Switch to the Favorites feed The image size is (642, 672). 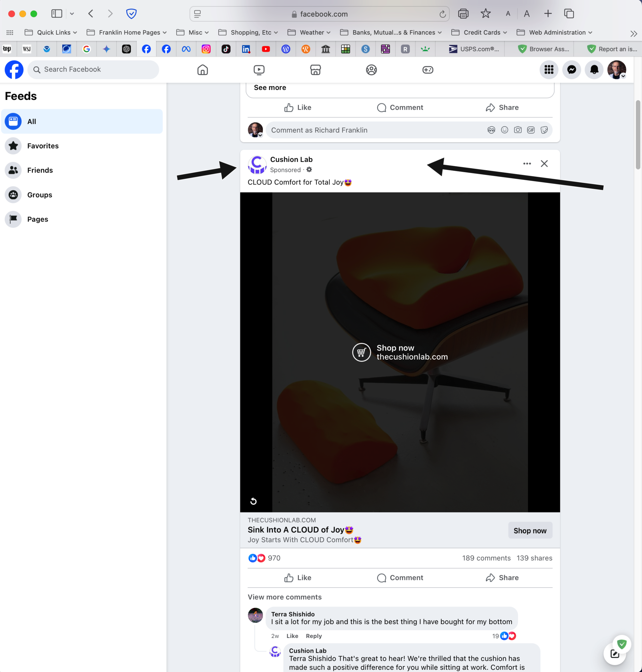coord(43,146)
